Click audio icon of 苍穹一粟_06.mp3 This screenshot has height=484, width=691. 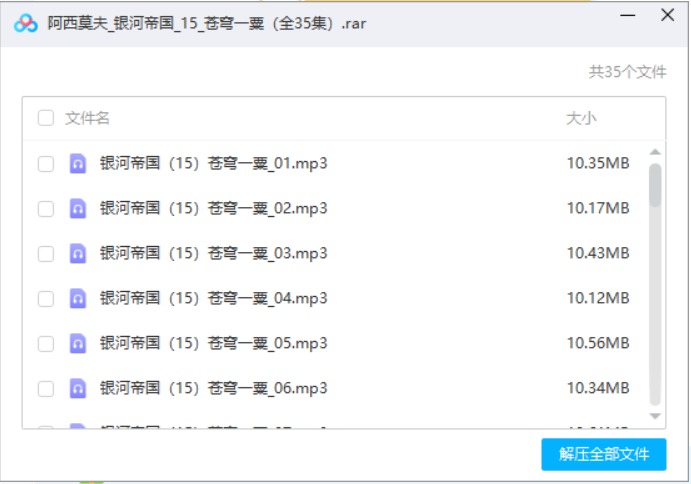coord(77,388)
